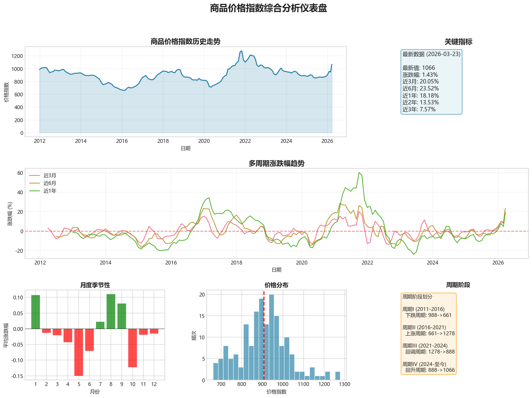Click the 近1年 green legend entry

coord(50,191)
